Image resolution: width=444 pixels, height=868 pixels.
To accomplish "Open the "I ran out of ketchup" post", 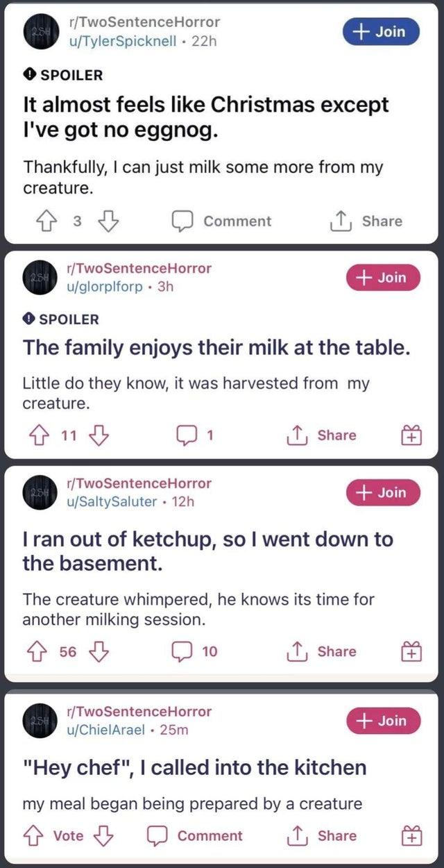I will pos(207,551).
